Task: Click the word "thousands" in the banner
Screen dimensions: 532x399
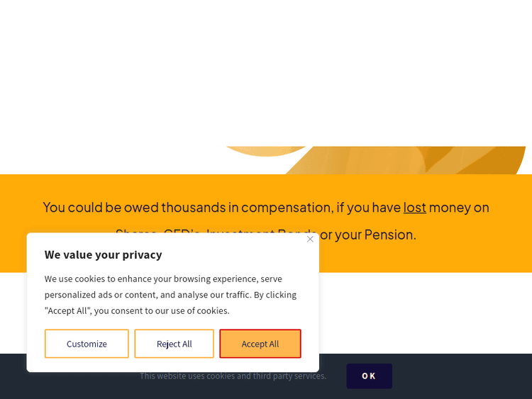Action: click(x=193, y=207)
